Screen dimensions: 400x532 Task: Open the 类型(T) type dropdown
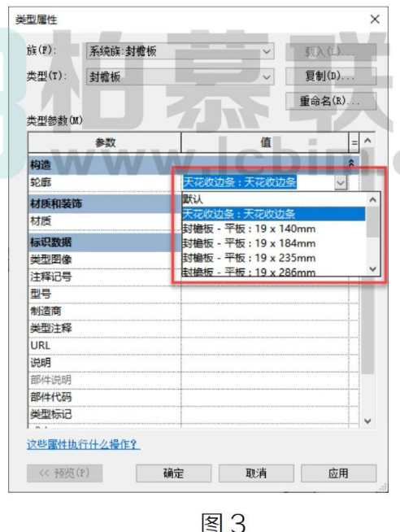pos(180,77)
